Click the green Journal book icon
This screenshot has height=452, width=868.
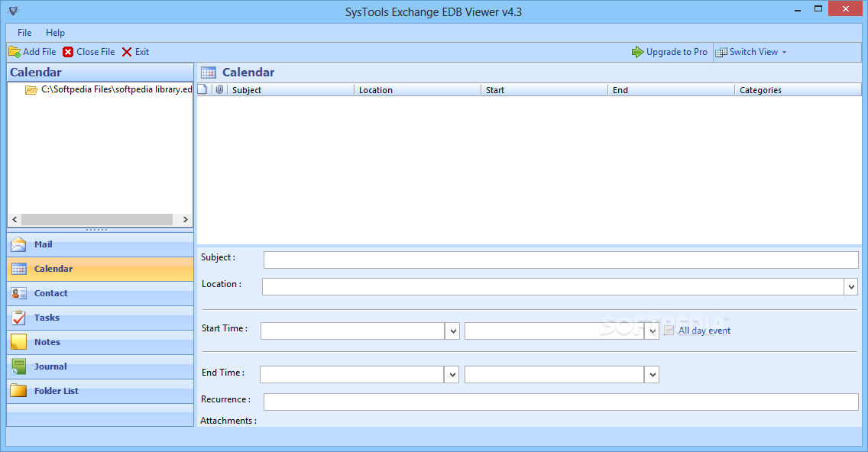(19, 366)
